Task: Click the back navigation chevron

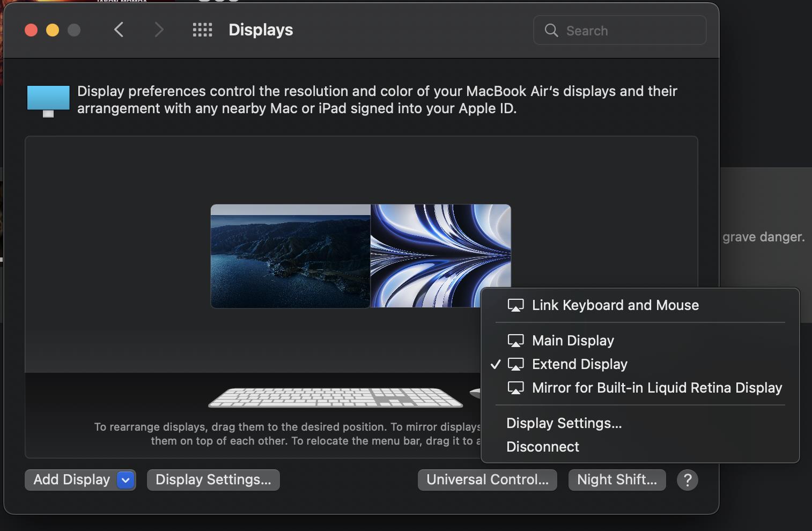Action: (x=119, y=30)
